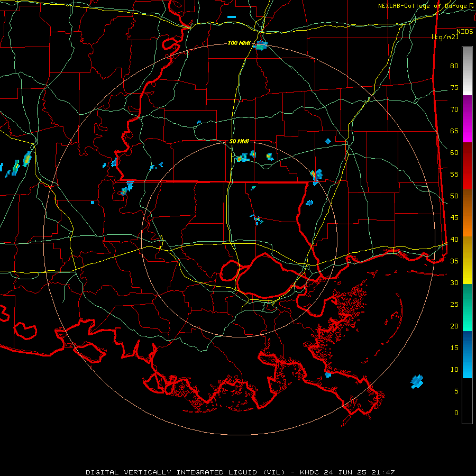
Task: Select the 35 value on the VIL scale
Action: 454,261
